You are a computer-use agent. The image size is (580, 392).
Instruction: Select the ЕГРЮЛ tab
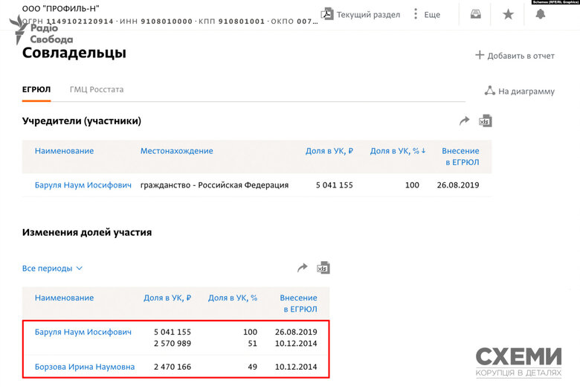pos(36,89)
